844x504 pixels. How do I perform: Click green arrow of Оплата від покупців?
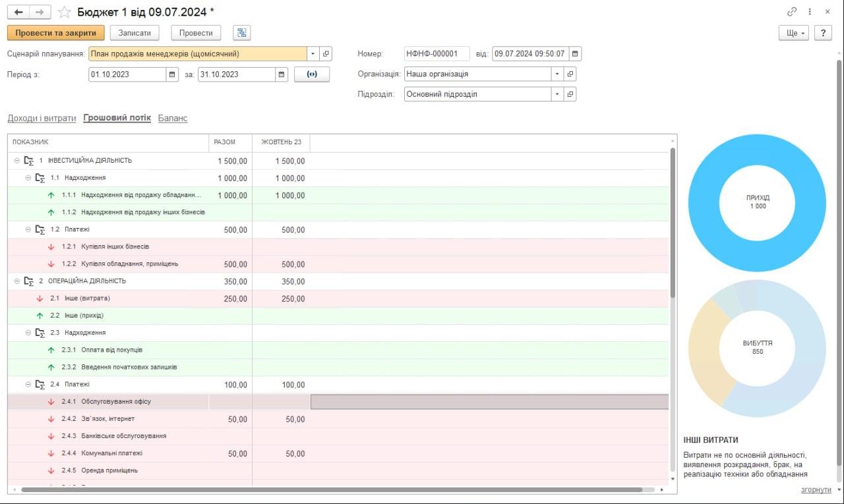coord(51,350)
